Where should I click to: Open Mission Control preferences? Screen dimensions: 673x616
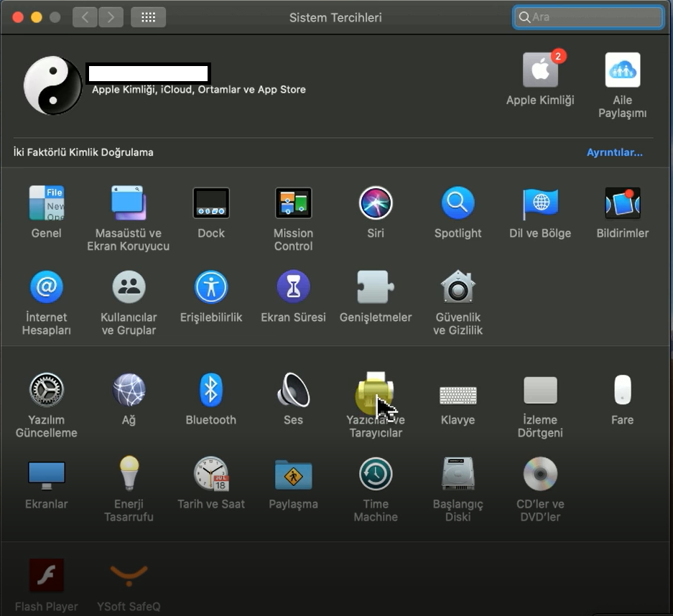293,204
